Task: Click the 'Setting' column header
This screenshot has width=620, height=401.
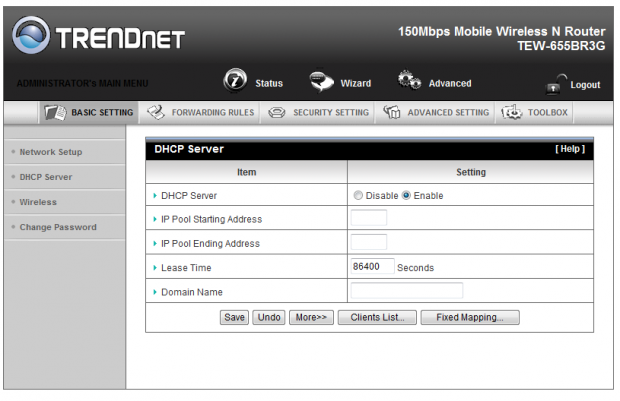Action: pyautogui.click(x=471, y=172)
